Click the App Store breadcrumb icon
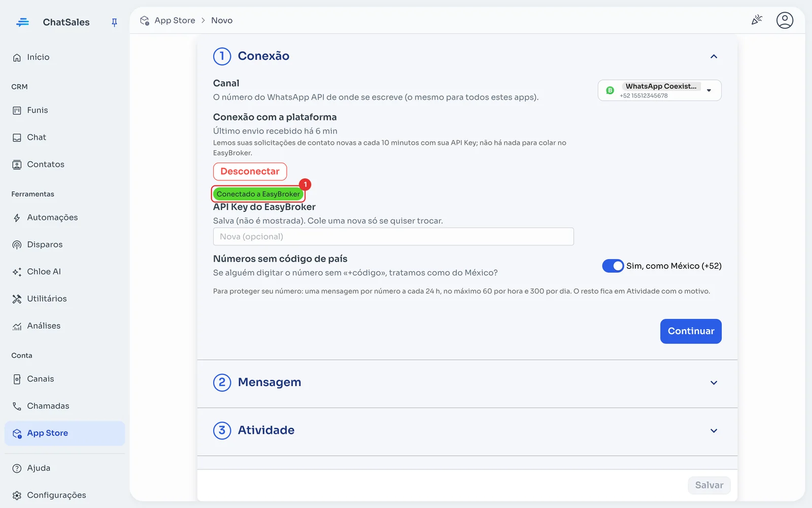 point(145,20)
